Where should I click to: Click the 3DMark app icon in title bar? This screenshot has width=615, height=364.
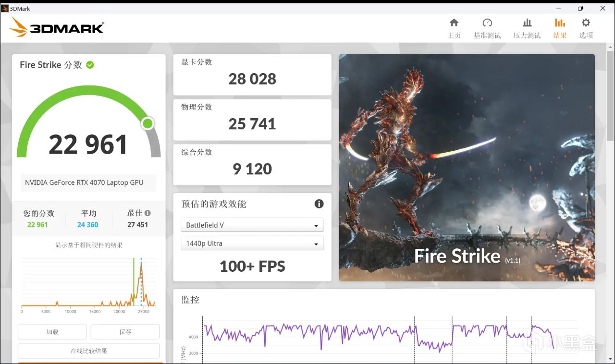5,8
